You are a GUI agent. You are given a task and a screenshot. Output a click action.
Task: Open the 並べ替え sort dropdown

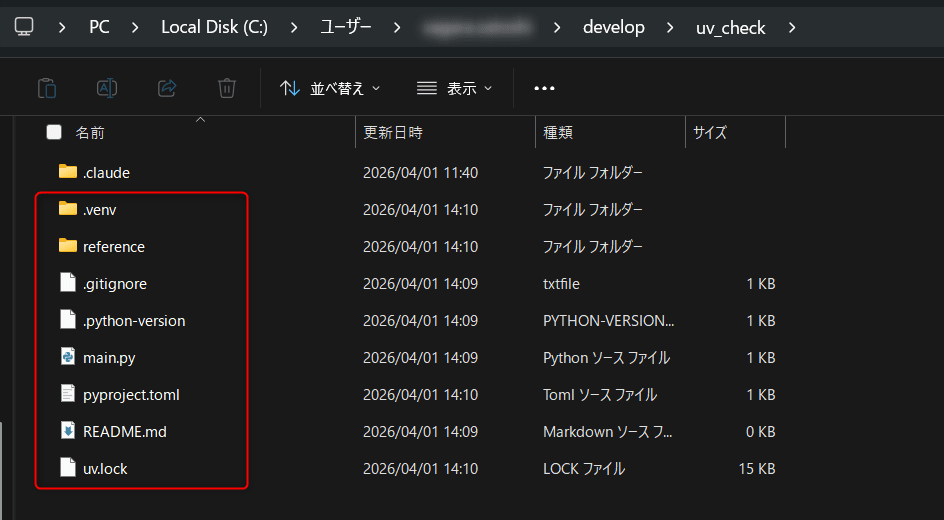(x=330, y=88)
